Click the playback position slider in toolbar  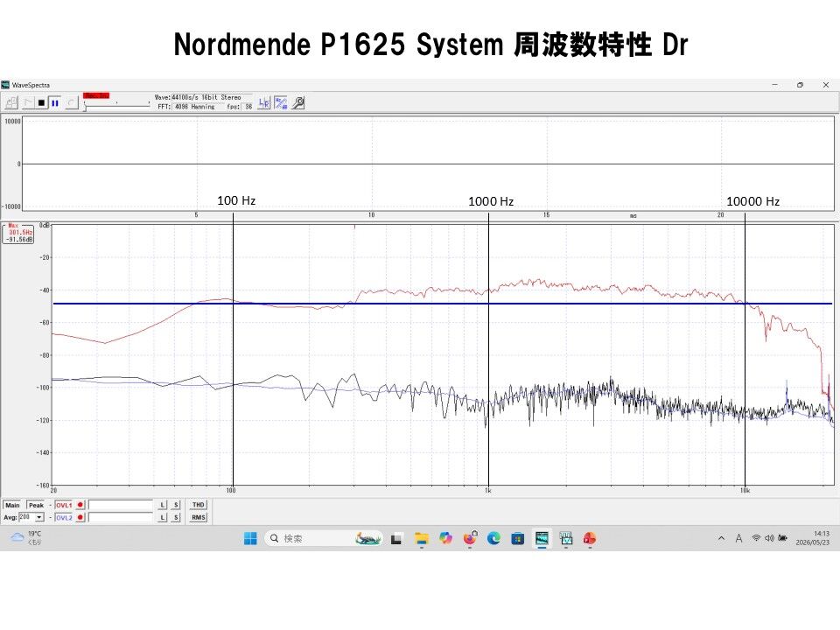pyautogui.click(x=116, y=104)
